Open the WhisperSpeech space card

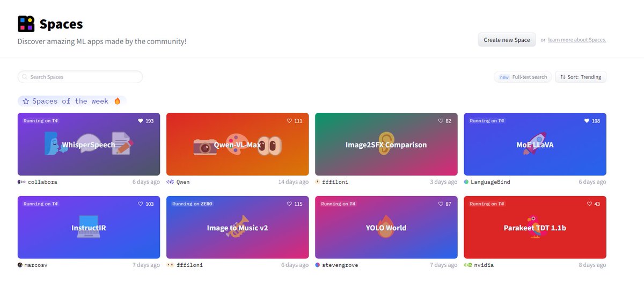click(89, 144)
